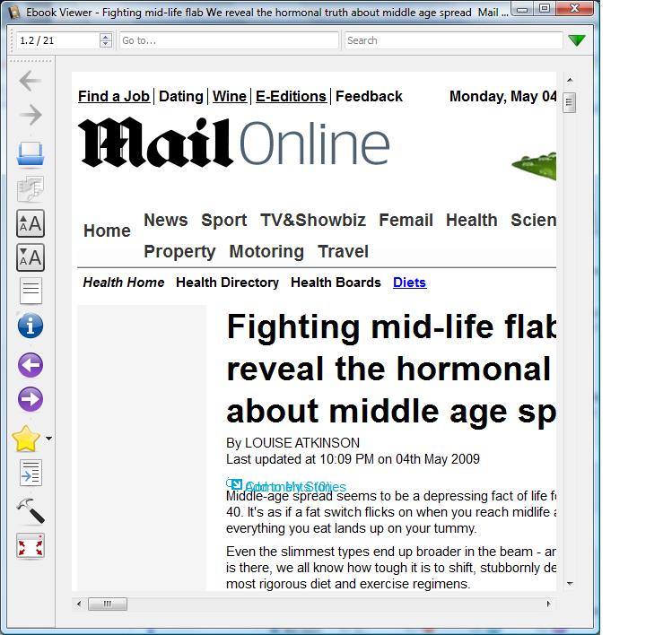672x635 pixels.
Task: Click the Fighting mid-life flab headline
Action: [391, 369]
